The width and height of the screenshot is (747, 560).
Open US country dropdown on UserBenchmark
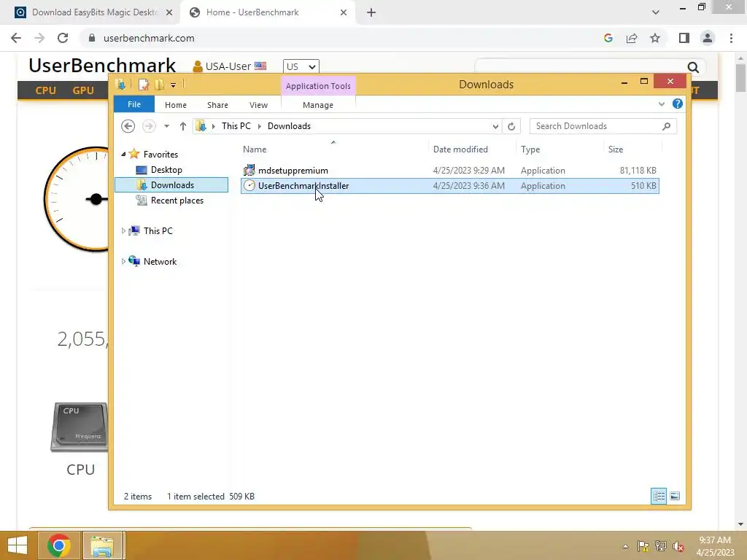pos(301,66)
